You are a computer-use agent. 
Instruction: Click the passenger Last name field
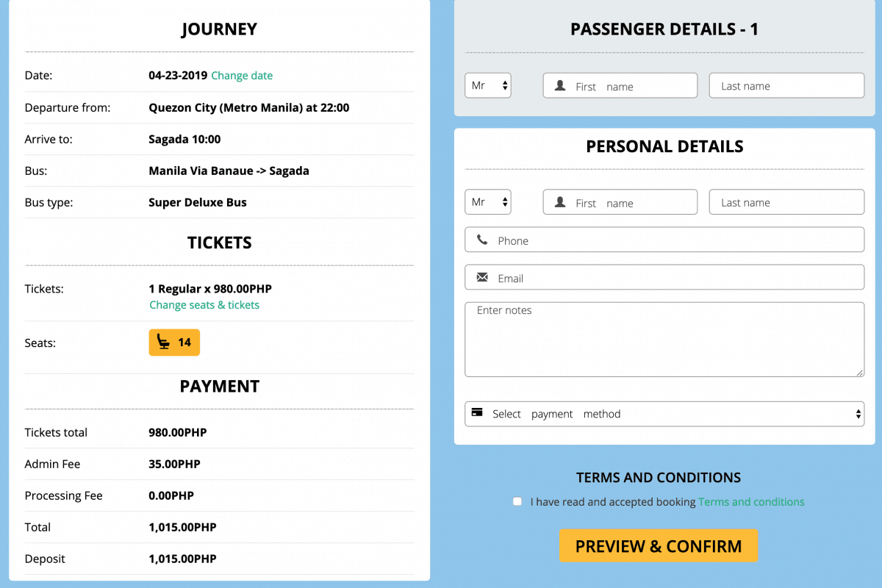pyautogui.click(x=786, y=86)
